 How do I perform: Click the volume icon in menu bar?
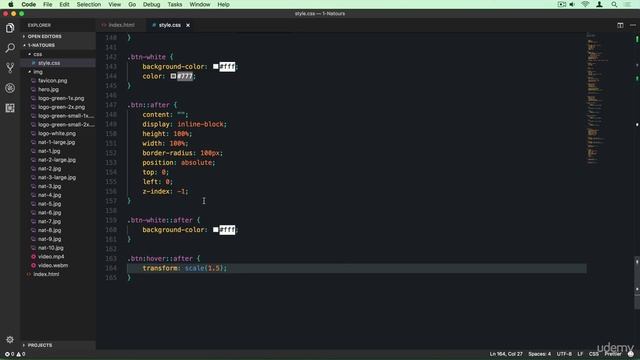[572, 4]
